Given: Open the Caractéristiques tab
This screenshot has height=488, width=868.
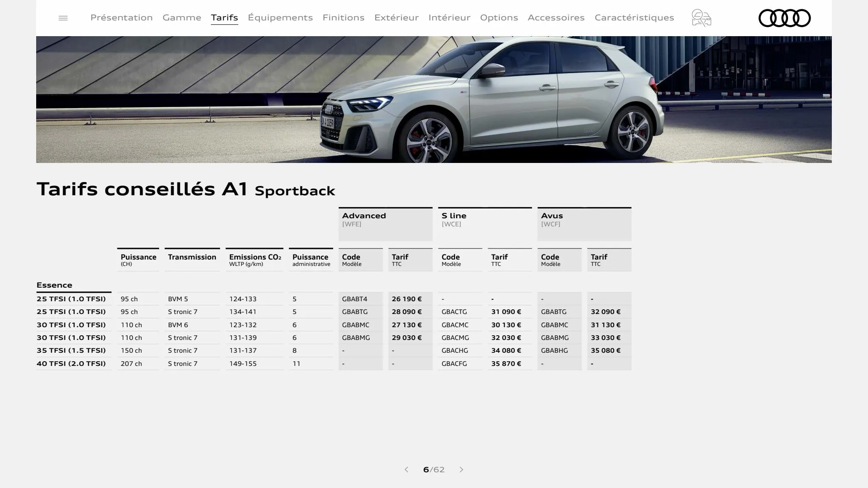Looking at the screenshot, I should pyautogui.click(x=634, y=17).
